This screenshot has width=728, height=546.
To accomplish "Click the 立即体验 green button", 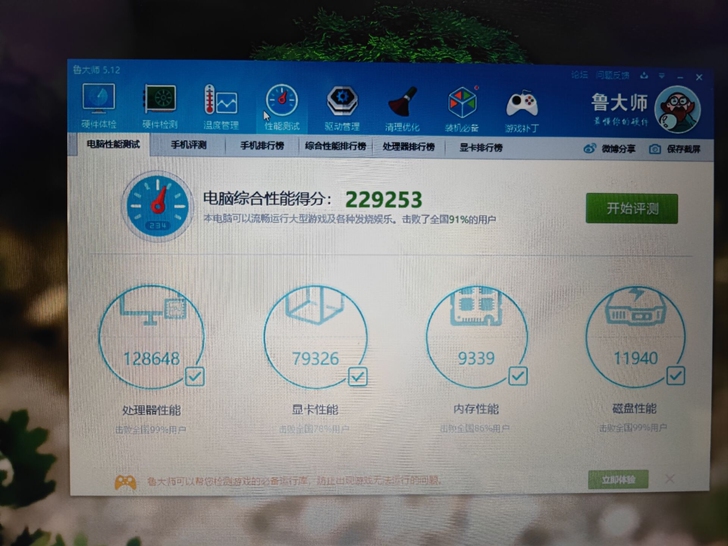I will coord(618,480).
